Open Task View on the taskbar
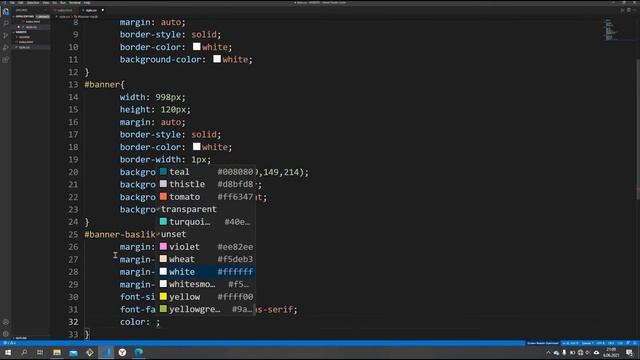640x360 pixels. coord(40,353)
